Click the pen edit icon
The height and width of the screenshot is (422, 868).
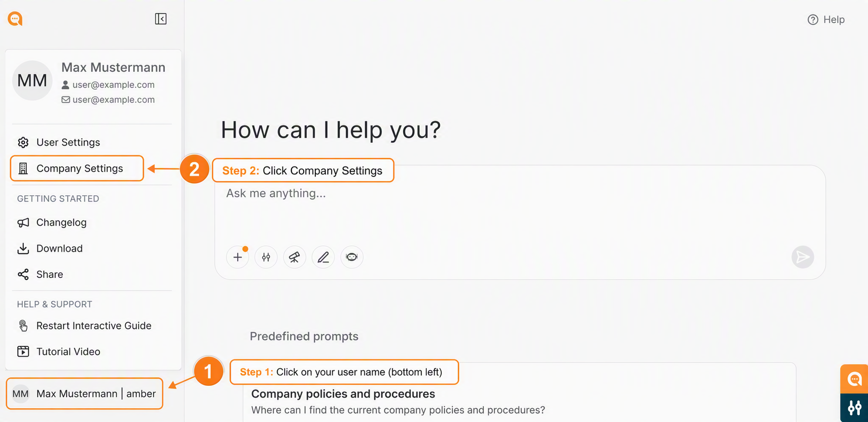pyautogui.click(x=323, y=257)
